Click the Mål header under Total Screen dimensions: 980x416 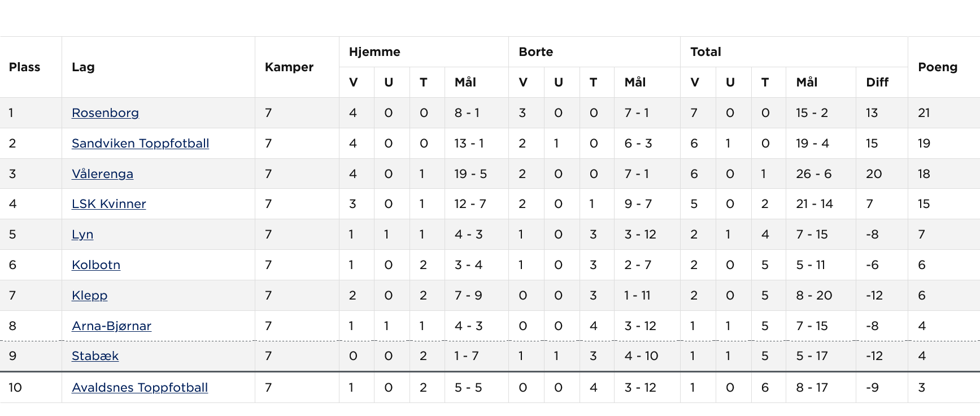tap(807, 82)
